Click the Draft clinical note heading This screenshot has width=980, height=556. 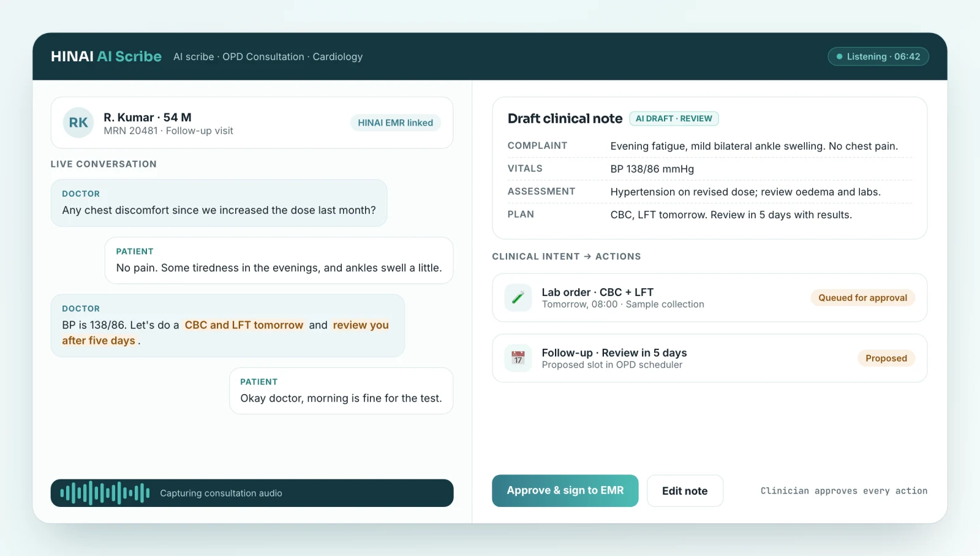pyautogui.click(x=565, y=118)
